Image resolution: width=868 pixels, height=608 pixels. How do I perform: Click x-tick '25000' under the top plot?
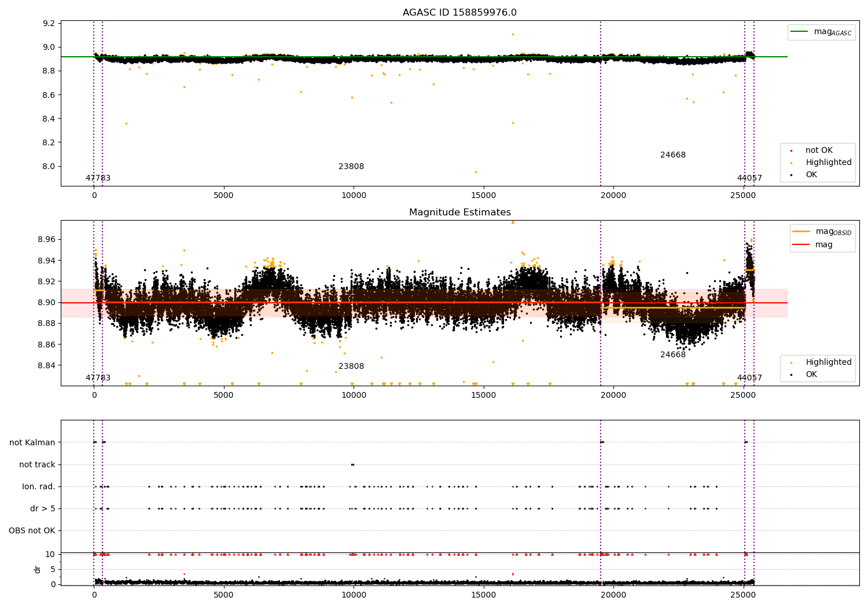pos(744,195)
